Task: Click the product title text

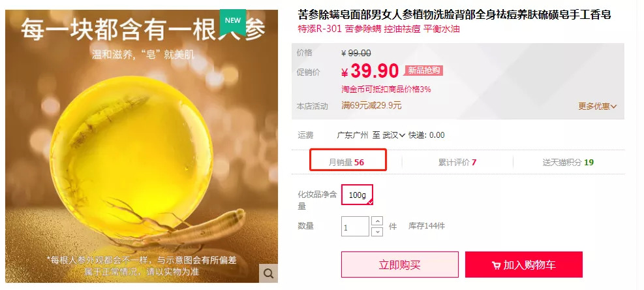Action: (454, 15)
